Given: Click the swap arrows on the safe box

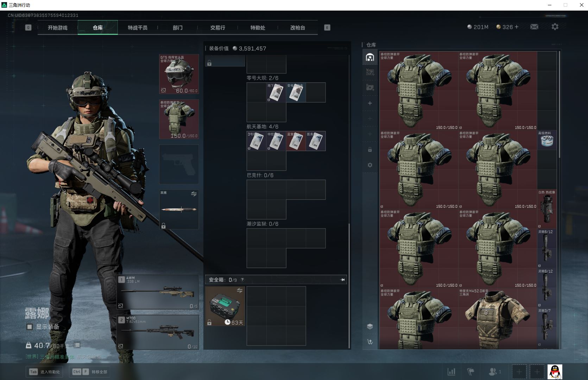Looking at the screenshot, I should pos(240,291).
